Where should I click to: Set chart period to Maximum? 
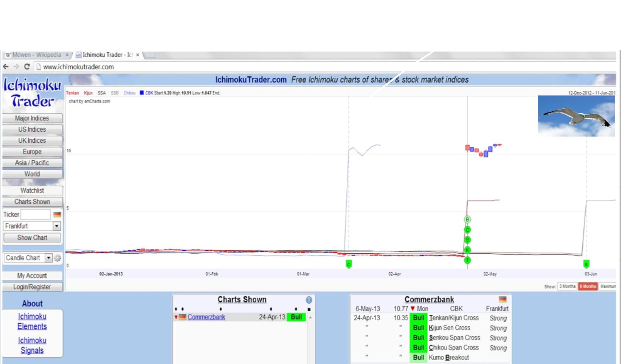(x=608, y=286)
